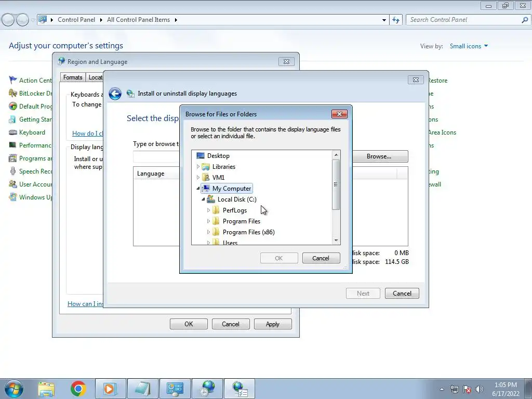Click the Windows Update icon

click(x=13, y=197)
